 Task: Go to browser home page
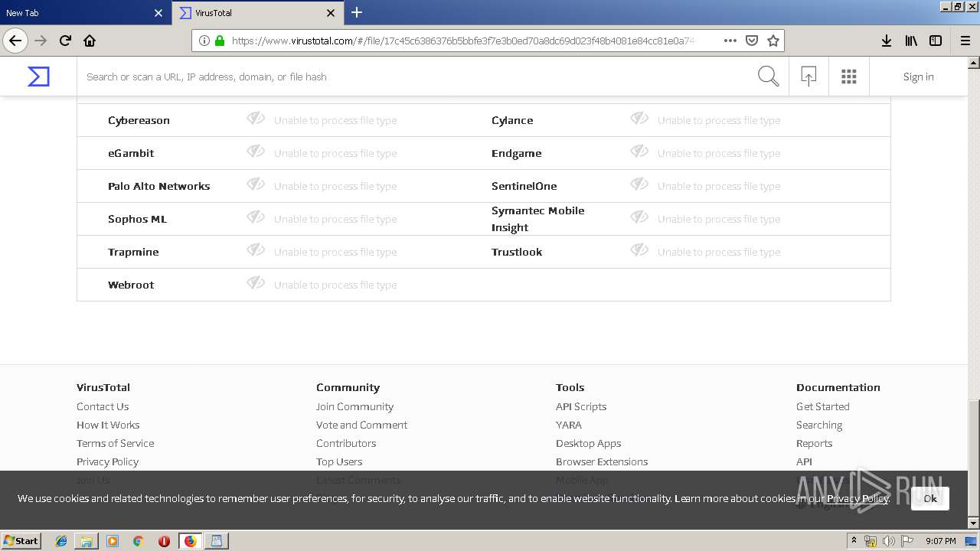click(90, 41)
